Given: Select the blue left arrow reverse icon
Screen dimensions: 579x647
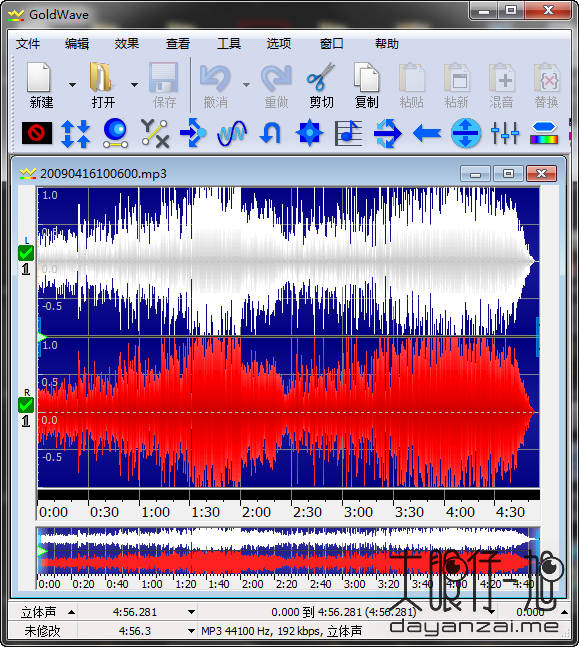Looking at the screenshot, I should [x=427, y=133].
